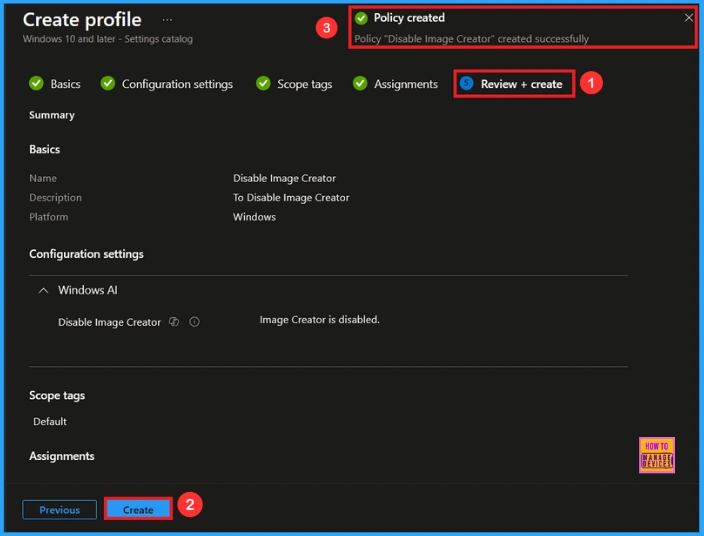Select description 'To Disable Image Creator'

click(291, 198)
